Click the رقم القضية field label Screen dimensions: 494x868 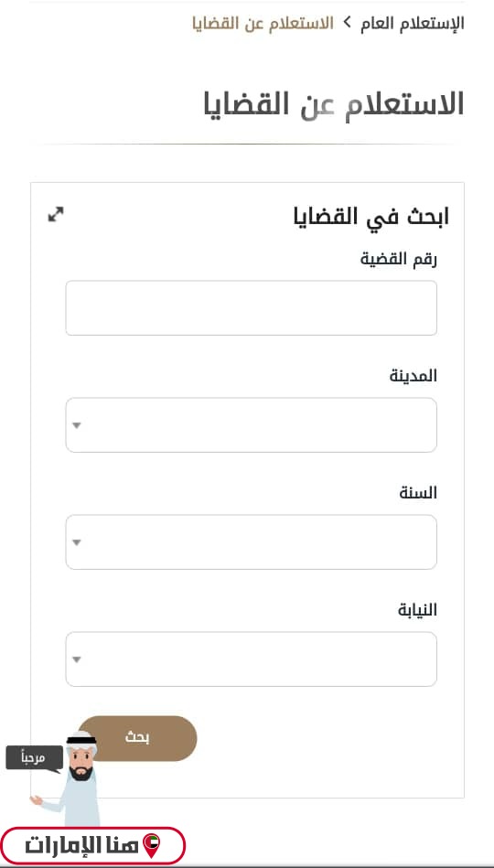point(399,260)
